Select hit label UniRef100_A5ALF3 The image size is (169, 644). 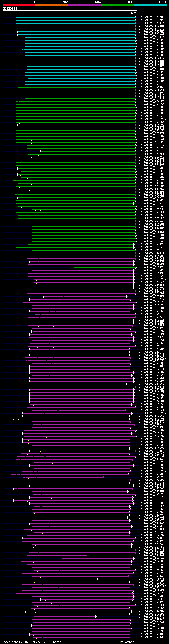[x=152, y=102]
